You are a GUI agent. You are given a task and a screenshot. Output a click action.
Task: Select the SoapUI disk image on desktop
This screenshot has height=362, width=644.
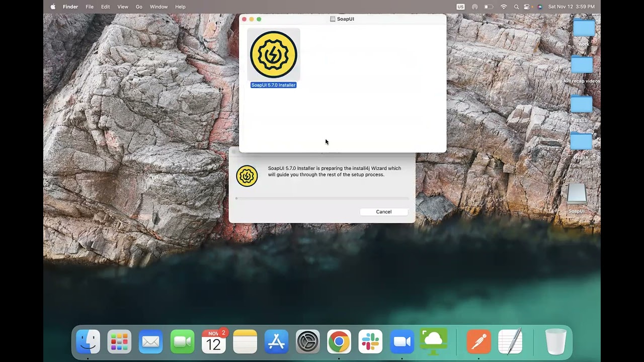(577, 195)
